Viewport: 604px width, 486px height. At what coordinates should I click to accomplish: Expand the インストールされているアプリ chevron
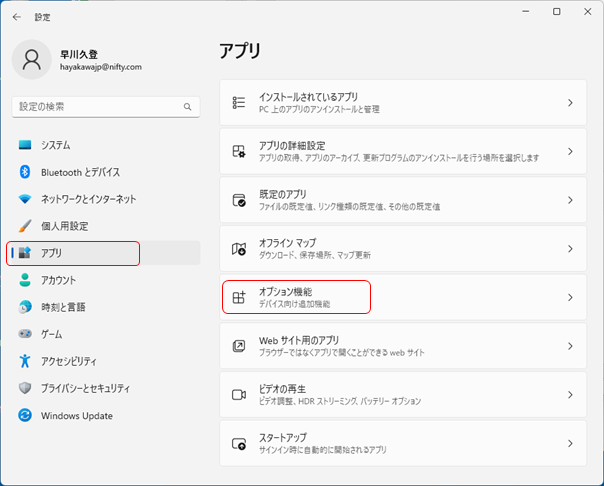tap(570, 103)
